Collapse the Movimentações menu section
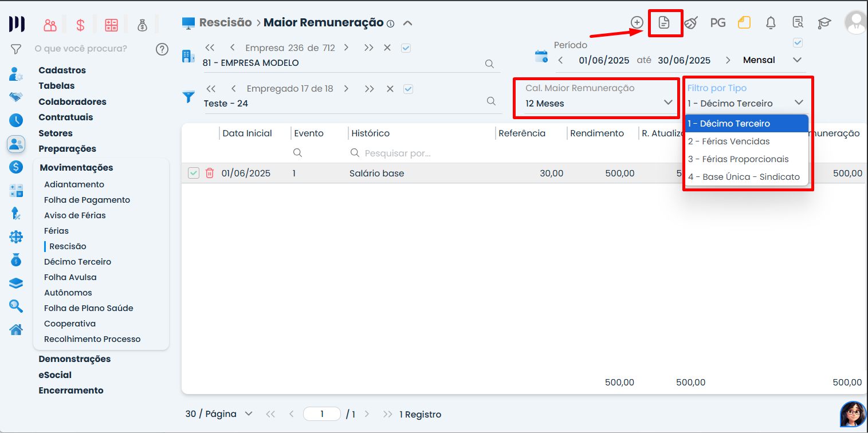 point(76,168)
